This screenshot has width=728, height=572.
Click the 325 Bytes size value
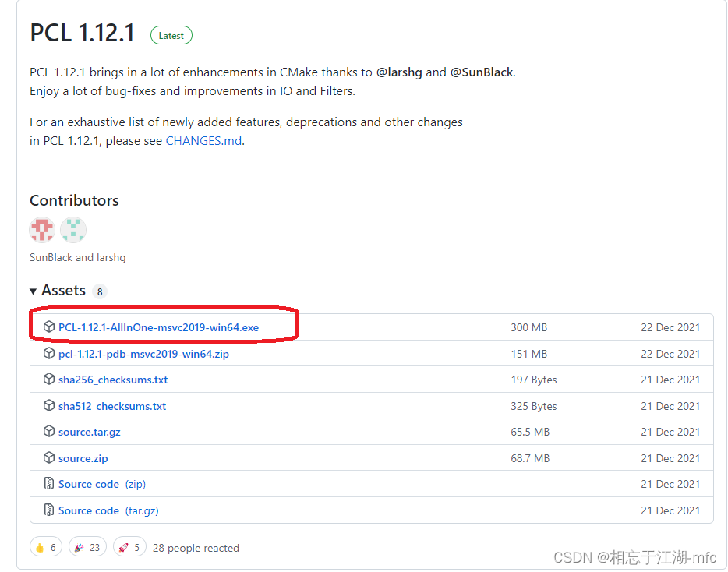coord(534,406)
